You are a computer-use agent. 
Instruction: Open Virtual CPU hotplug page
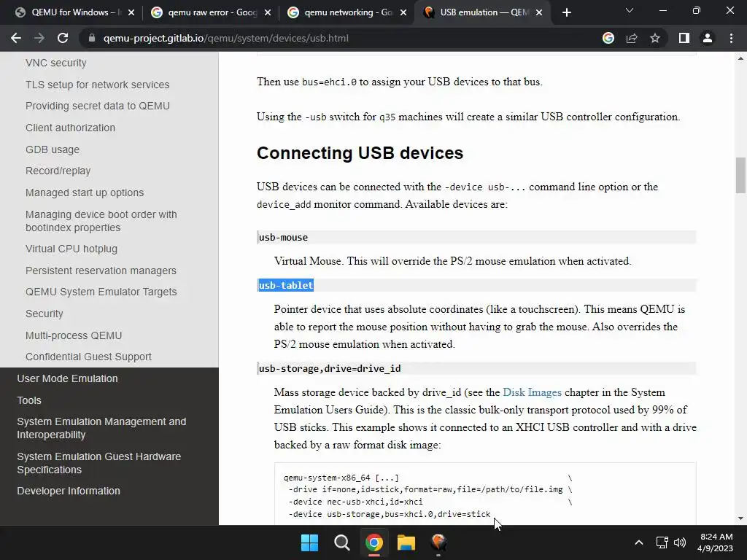click(x=71, y=249)
